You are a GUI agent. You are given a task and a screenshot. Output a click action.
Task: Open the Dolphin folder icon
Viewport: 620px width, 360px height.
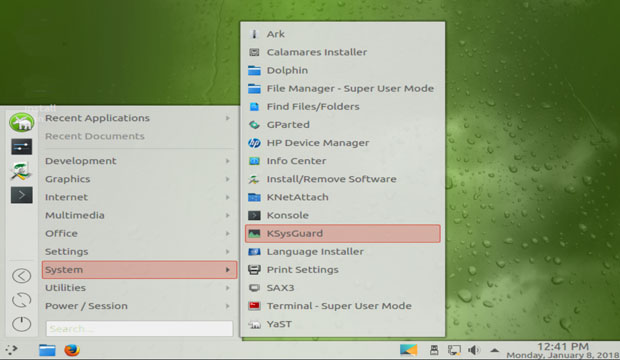click(x=254, y=70)
